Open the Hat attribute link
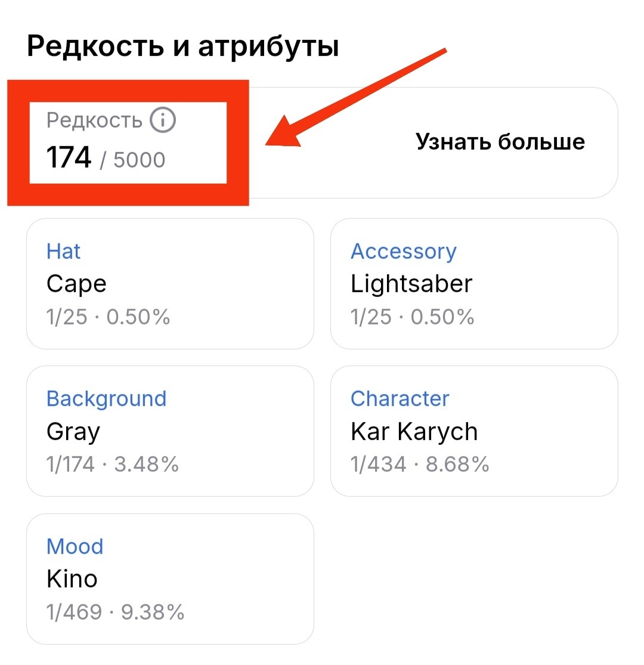Image resolution: width=644 pixels, height=665 pixels. 63,251
